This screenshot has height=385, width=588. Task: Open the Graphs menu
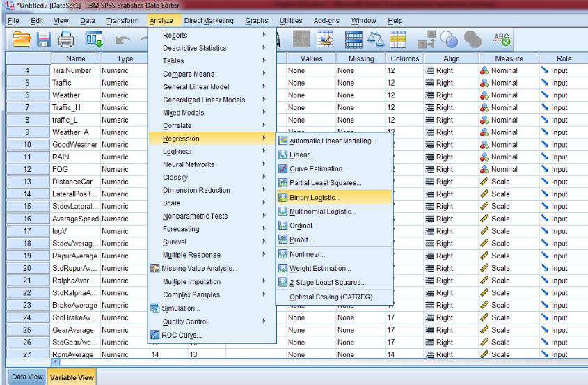[x=257, y=21]
